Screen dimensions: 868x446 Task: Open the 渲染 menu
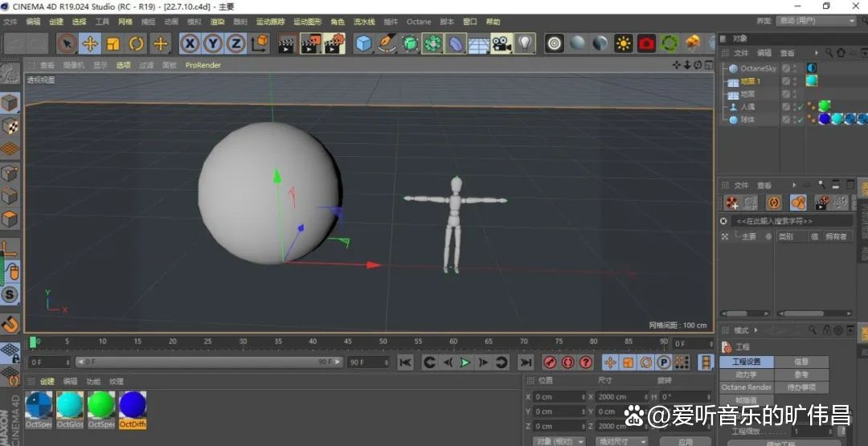coord(217,23)
